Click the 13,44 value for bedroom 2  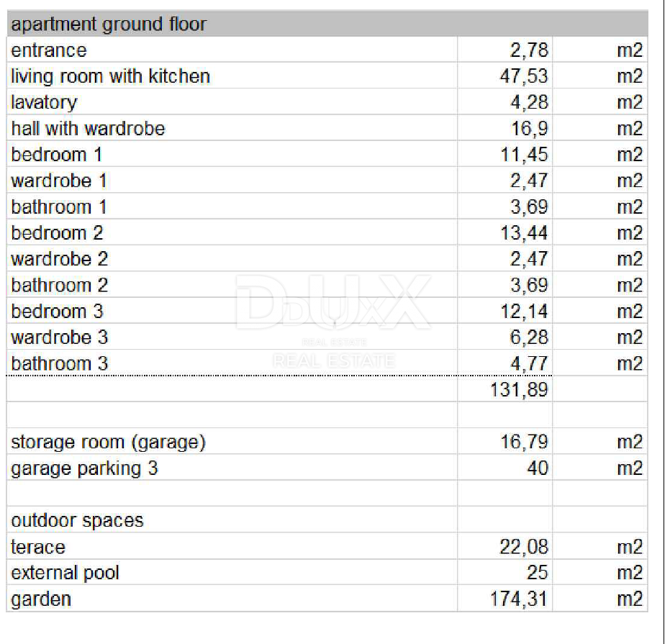click(x=523, y=233)
